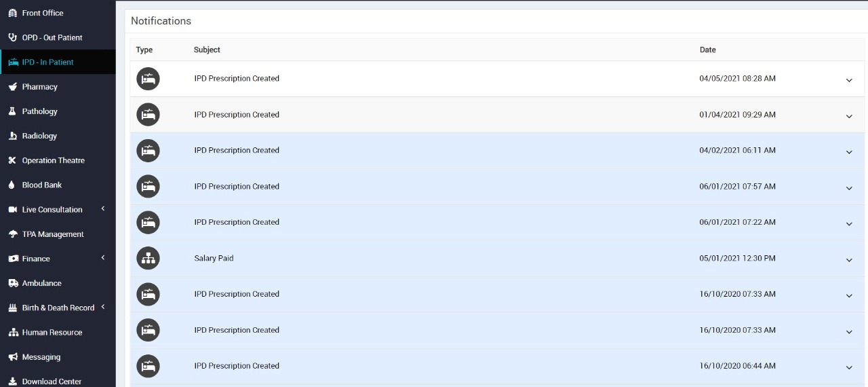
Task: Expand the 16/10/2020 06:44 AM notification chevron
Action: pos(849,367)
